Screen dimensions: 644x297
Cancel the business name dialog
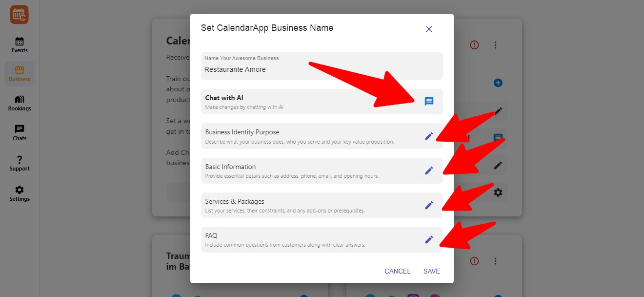point(397,271)
